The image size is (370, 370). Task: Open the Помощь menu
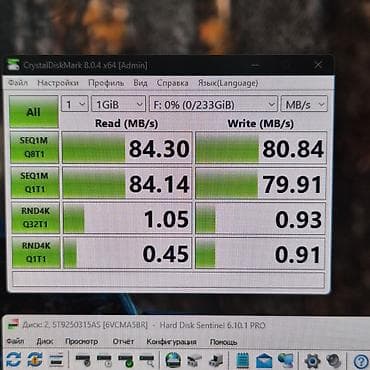(x=223, y=342)
